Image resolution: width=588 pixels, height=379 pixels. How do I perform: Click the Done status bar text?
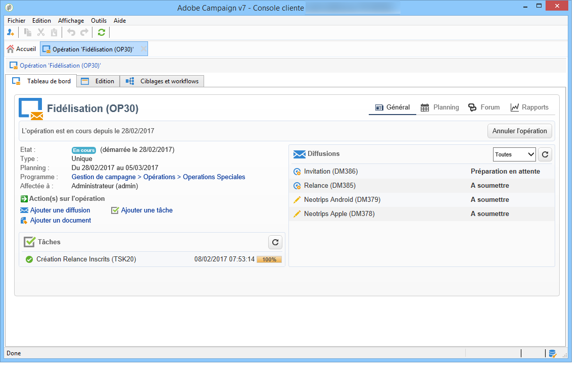pyautogui.click(x=14, y=353)
